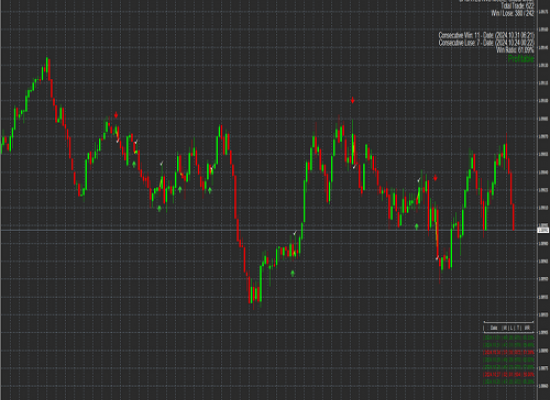
Task: Click the leftmost green buy arrow
Action: (134, 164)
